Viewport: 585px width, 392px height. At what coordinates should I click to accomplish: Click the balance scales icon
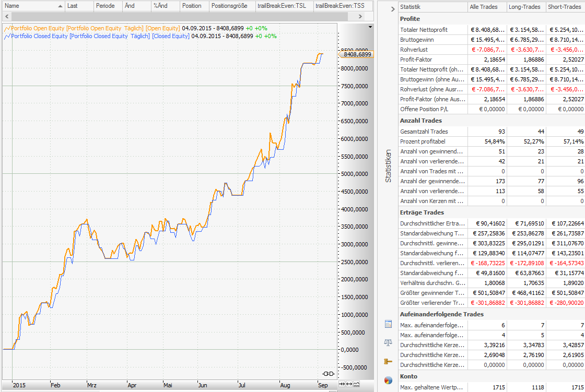[388, 342]
